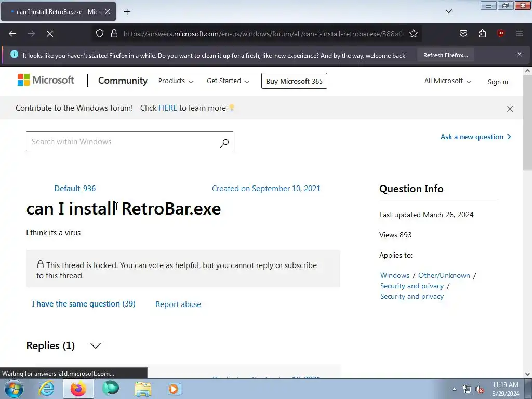Open media player taskbar icon
This screenshot has width=532, height=399.
(x=175, y=389)
